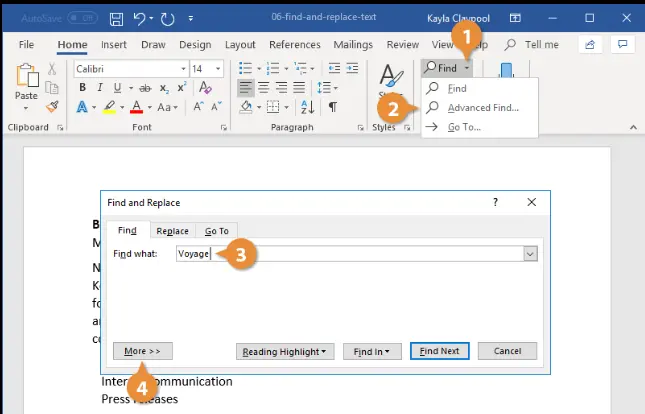Switch to the Insert tab

(x=114, y=44)
